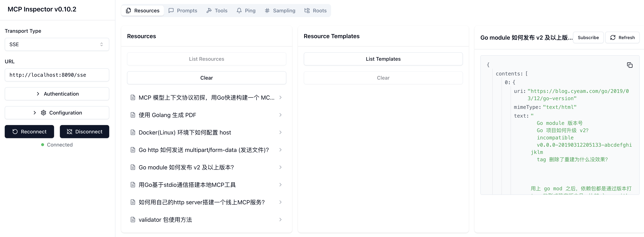Click chevron on 'http server搭建' row
Viewport: 644px width, 237px height.
tap(280, 202)
